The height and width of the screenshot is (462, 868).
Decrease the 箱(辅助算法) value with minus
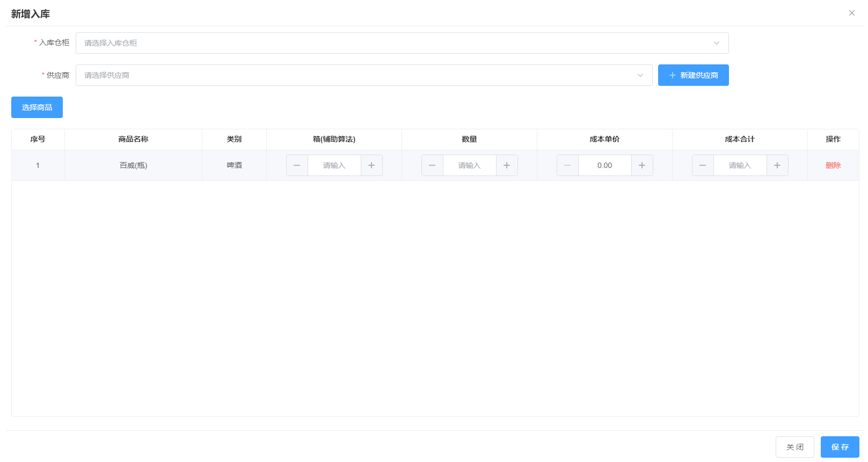tap(297, 165)
